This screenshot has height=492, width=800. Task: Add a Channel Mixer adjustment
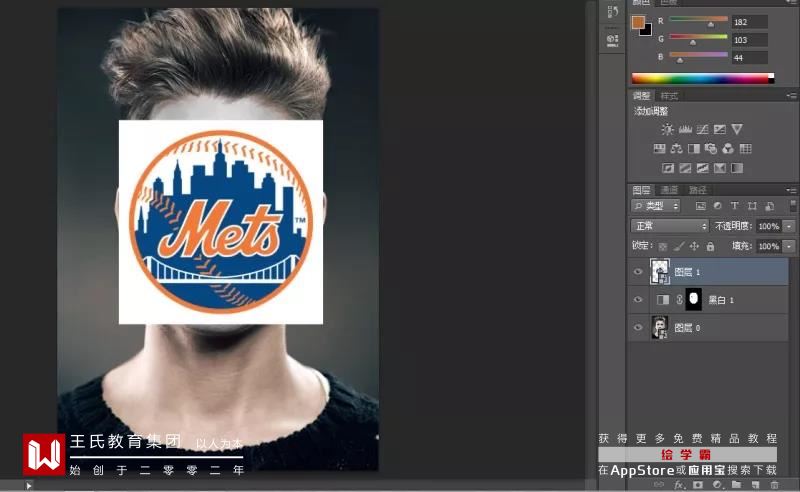pos(728,149)
